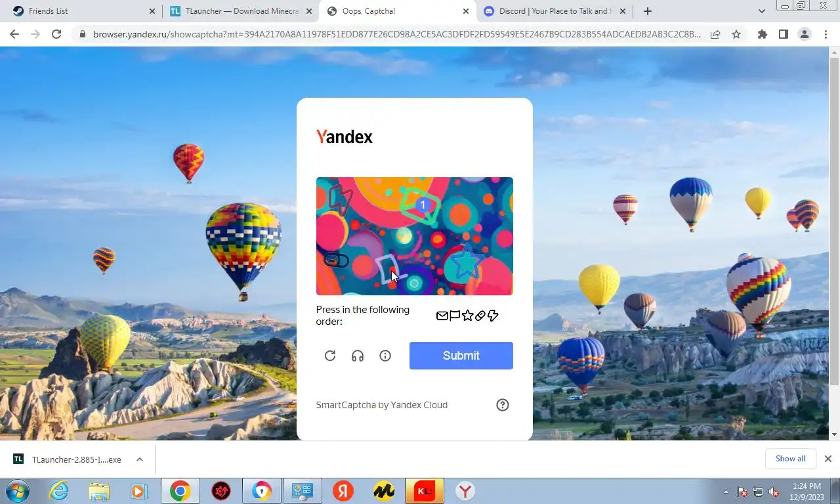Select the chain link shape in captcha image
This screenshot has height=504, width=840.
(336, 261)
